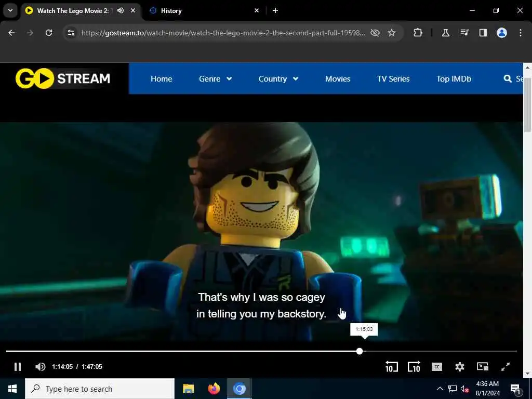Open File Explorer from taskbar
The width and height of the screenshot is (532, 399).
click(188, 389)
